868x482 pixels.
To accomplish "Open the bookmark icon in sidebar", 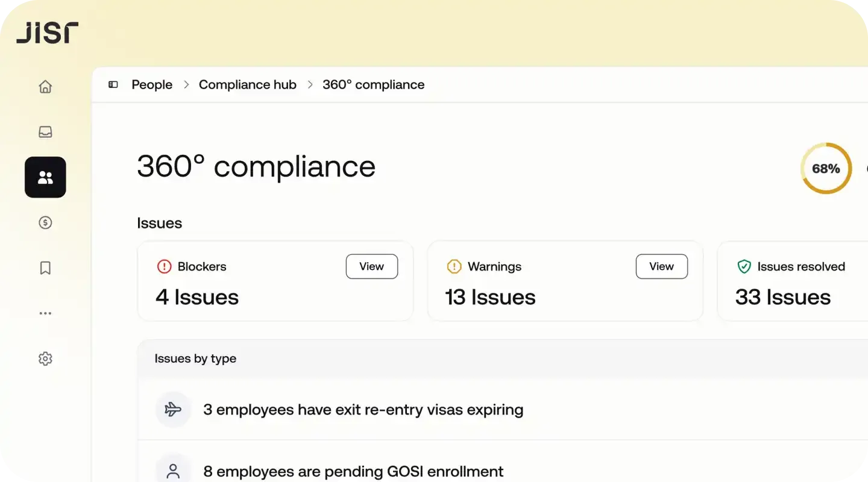I will click(45, 268).
